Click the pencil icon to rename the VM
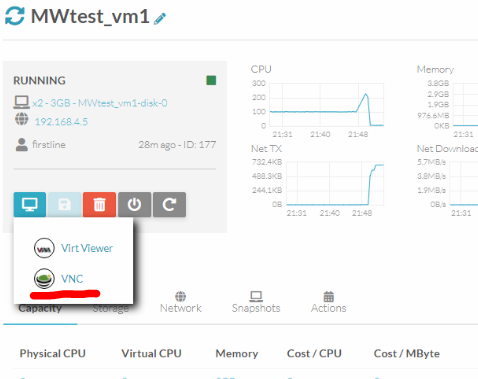478x379 pixels. coord(160,19)
